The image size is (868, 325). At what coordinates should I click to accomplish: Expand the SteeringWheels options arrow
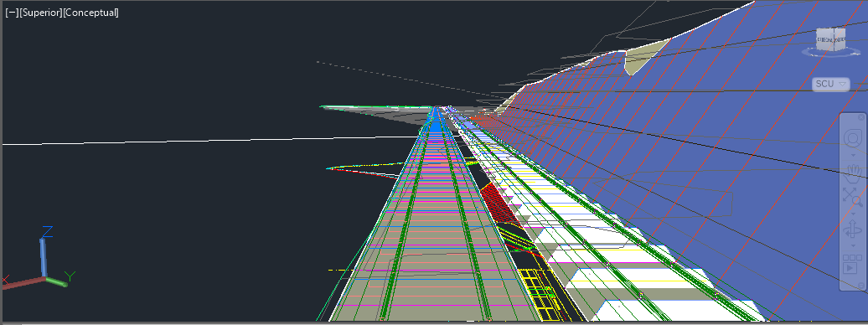(x=853, y=156)
